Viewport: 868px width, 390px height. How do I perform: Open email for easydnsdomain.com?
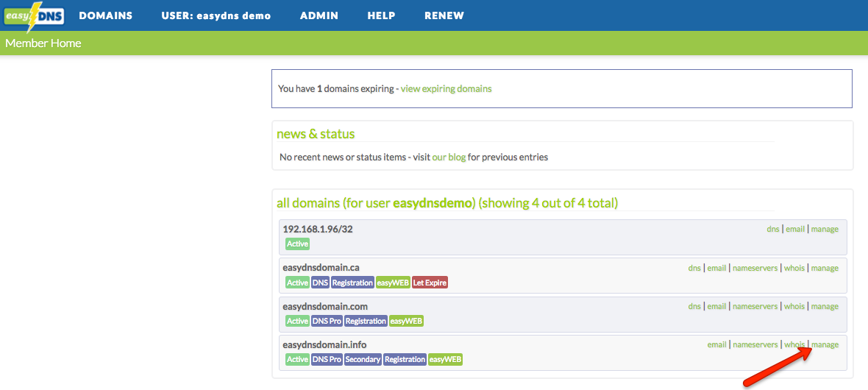(717, 306)
